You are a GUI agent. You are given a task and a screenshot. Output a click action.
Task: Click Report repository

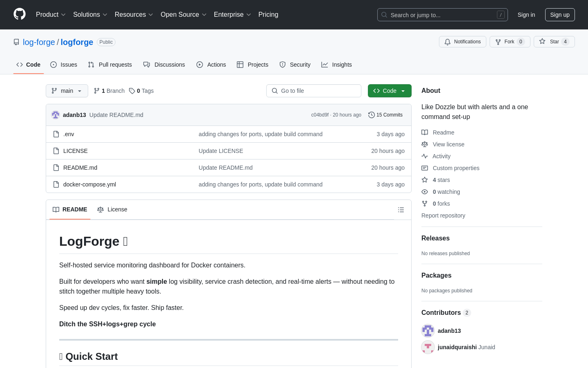pyautogui.click(x=443, y=215)
